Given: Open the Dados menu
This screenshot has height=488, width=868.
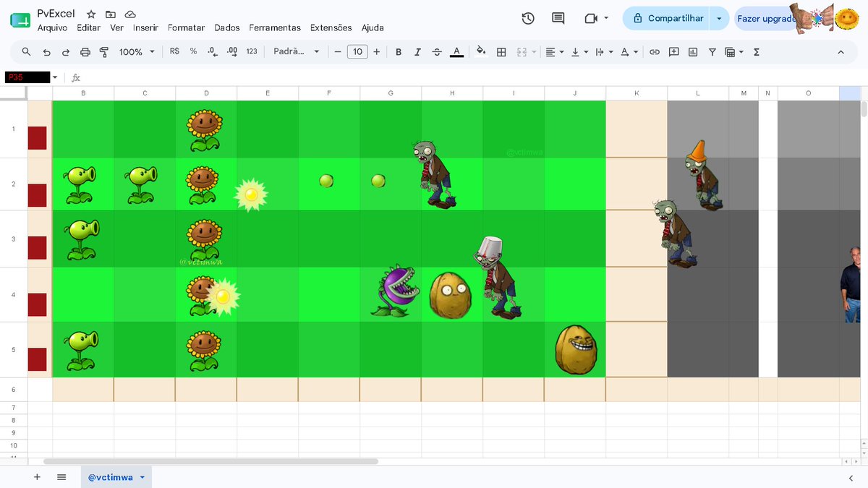Looking at the screenshot, I should click(227, 27).
